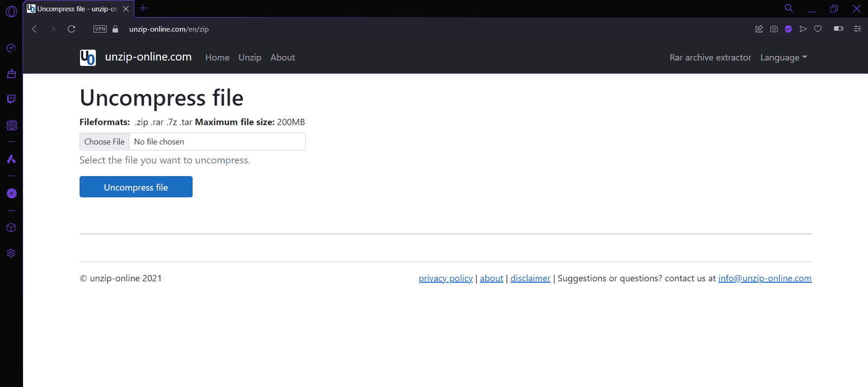Click the Uncompress file heading
Viewport: 868px width, 387px height.
point(162,98)
